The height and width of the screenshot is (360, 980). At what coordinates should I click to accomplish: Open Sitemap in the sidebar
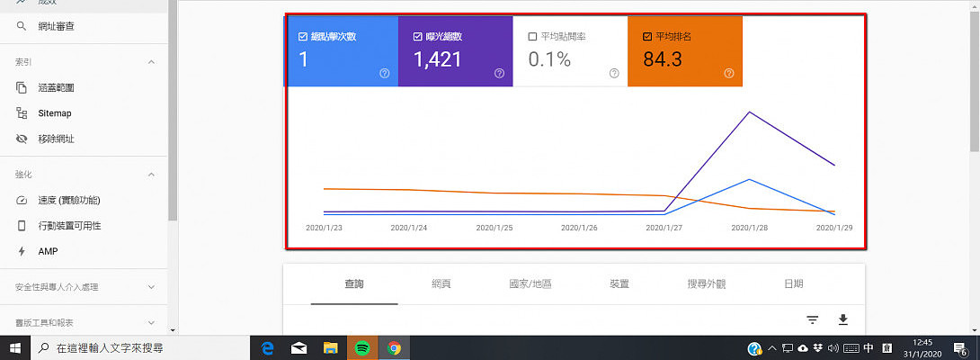click(x=54, y=113)
